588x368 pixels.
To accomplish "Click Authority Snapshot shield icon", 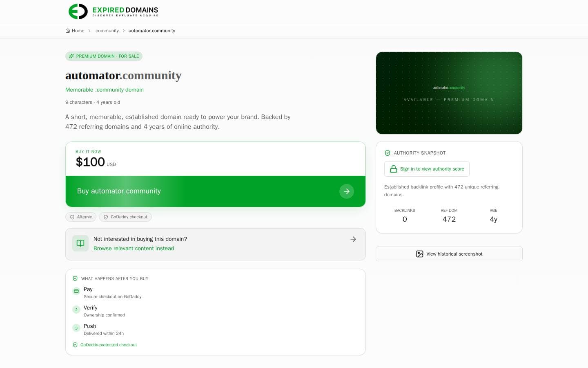I will pos(388,153).
